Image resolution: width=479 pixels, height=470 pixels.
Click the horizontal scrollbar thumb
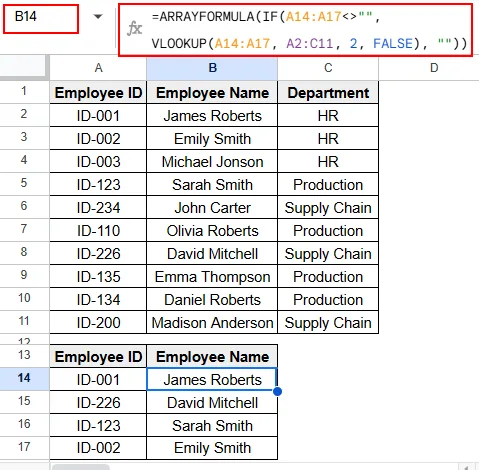point(81,467)
